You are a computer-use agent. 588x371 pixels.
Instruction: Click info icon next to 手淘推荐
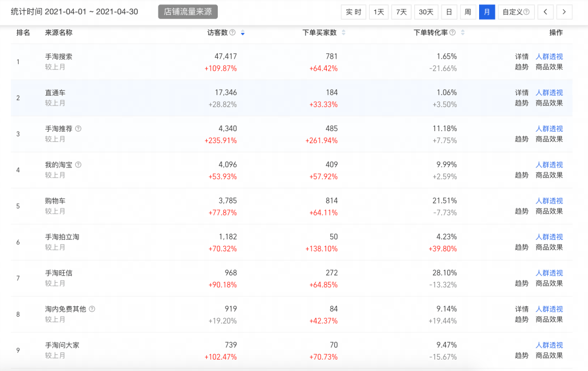(x=78, y=129)
